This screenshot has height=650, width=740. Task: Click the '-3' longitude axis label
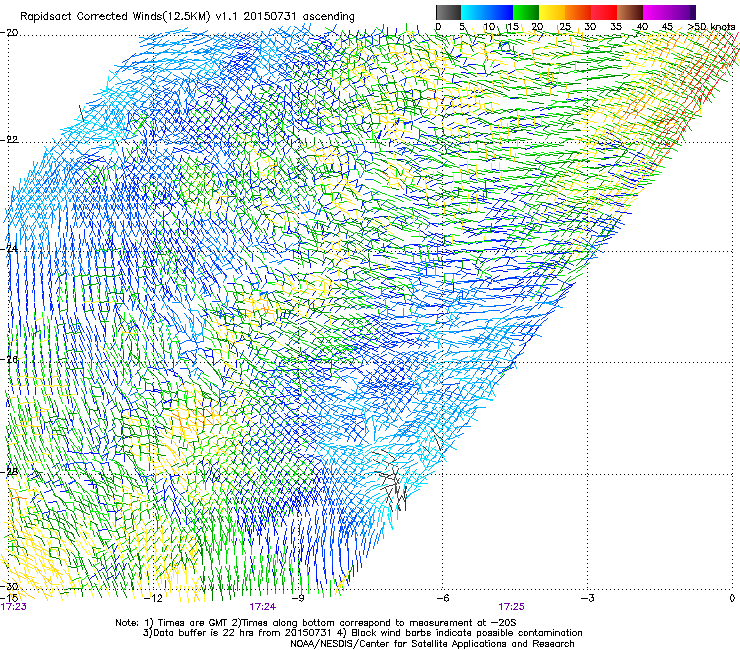(x=588, y=598)
